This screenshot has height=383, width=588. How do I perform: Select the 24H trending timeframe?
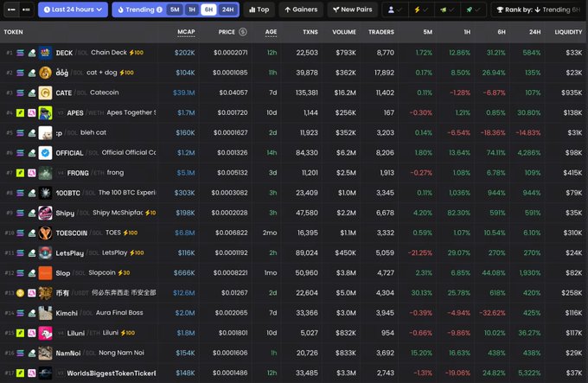(227, 10)
